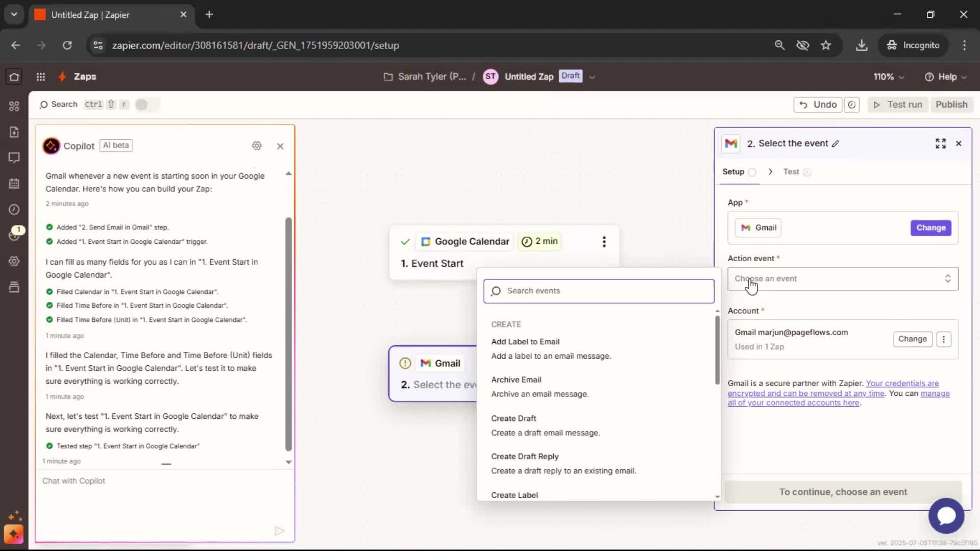This screenshot has width=980, height=551.
Task: Click the orange Copilot sparkle icon at sidebar bottom
Action: 14,534
